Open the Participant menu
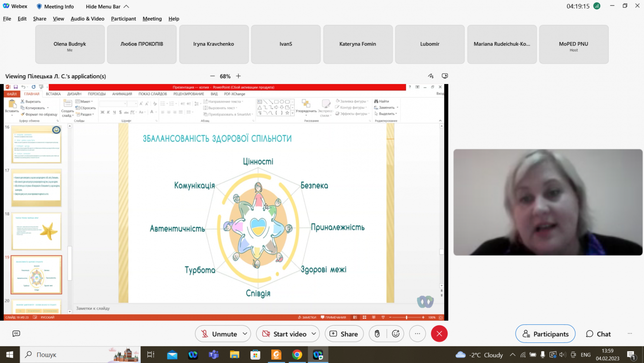 124,19
